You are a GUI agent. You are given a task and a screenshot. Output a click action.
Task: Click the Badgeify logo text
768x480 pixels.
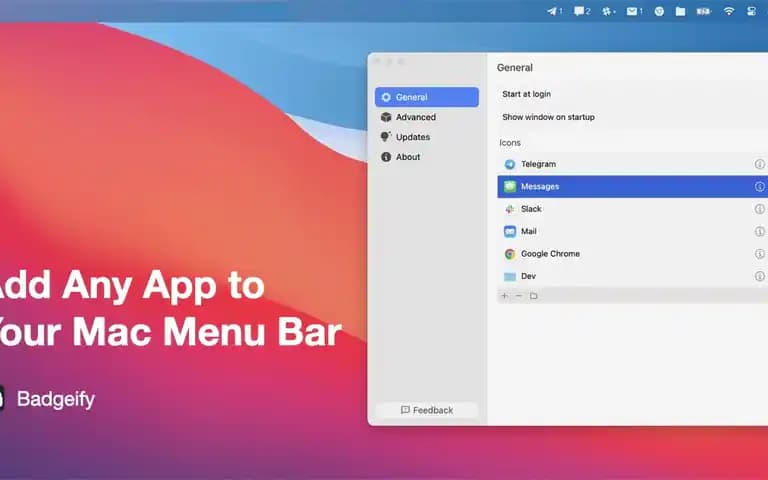point(56,399)
